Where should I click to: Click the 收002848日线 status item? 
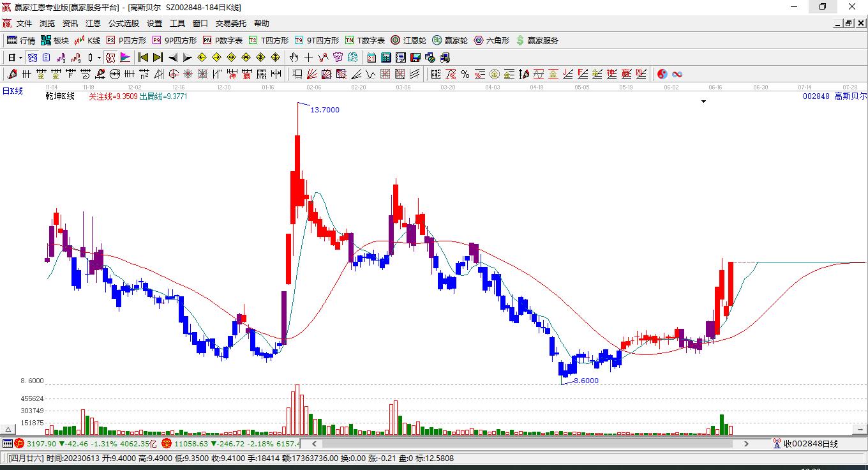[x=805, y=444]
